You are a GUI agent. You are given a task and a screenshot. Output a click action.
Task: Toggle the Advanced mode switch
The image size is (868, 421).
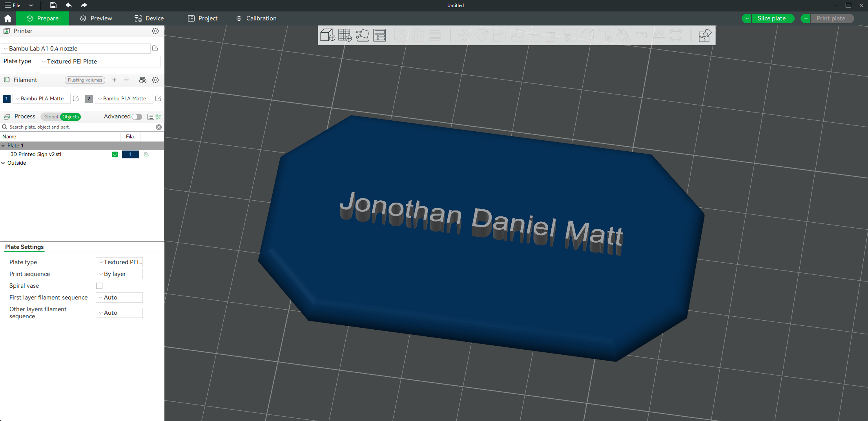click(x=137, y=117)
